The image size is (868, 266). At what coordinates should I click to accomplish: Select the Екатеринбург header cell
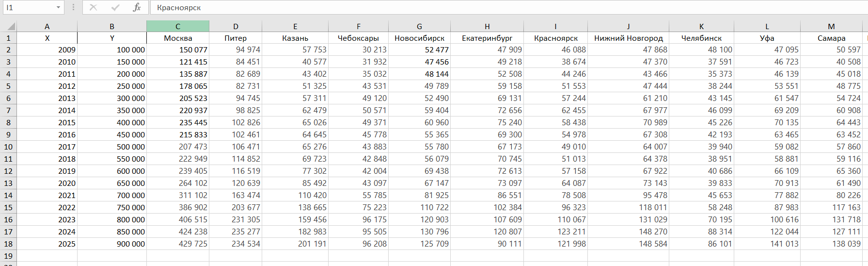pos(487,38)
